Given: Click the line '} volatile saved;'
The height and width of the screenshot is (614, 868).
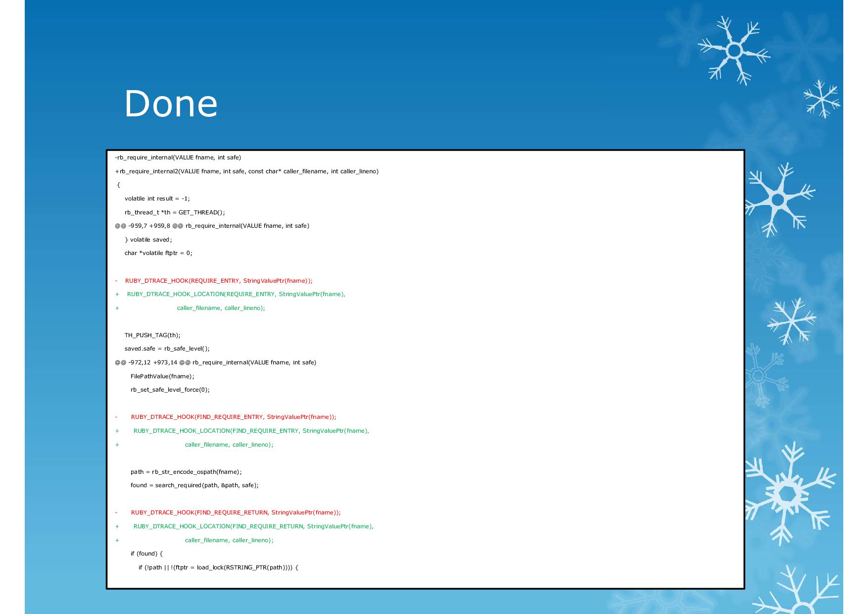Looking at the screenshot, I should (x=148, y=240).
